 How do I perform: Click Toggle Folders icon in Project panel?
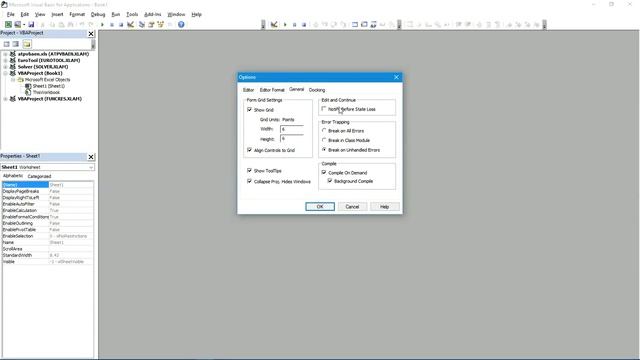tap(27, 44)
